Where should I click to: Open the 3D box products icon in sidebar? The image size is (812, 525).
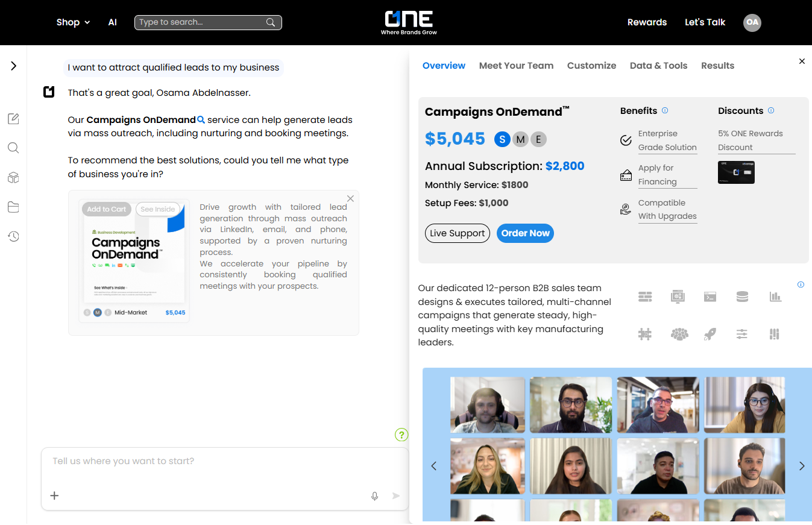click(x=13, y=178)
